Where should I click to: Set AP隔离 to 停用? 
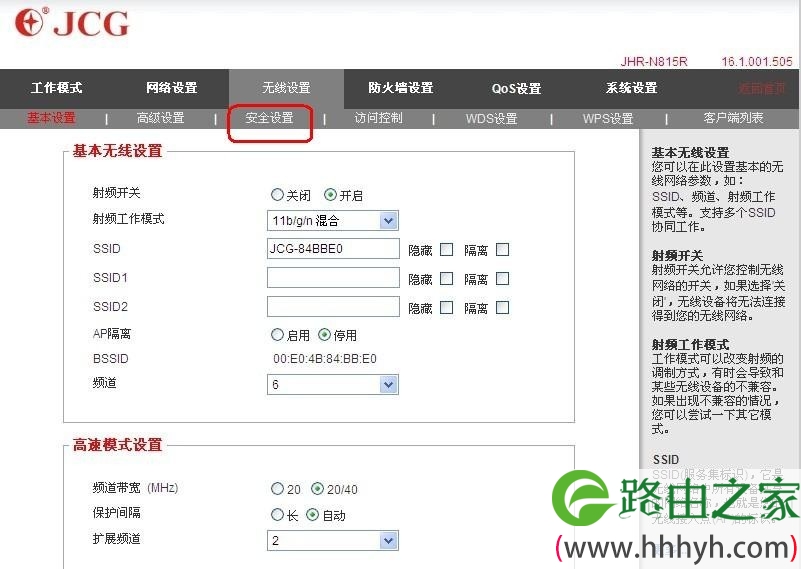324,335
